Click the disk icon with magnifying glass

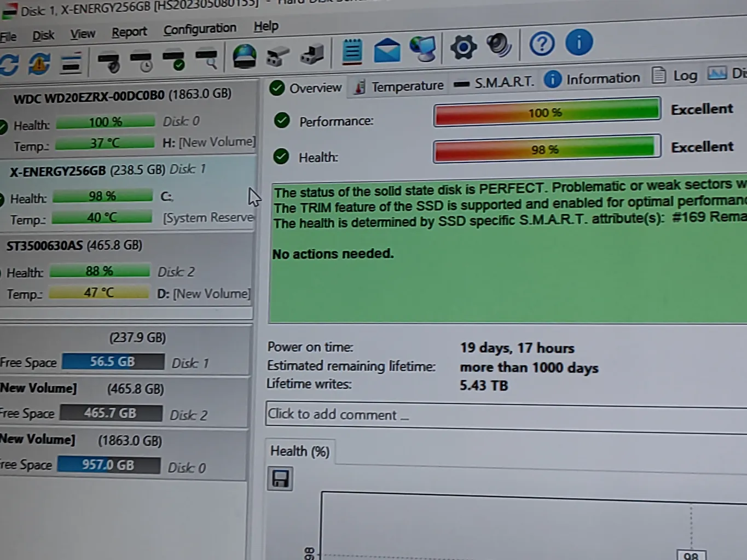(x=207, y=59)
